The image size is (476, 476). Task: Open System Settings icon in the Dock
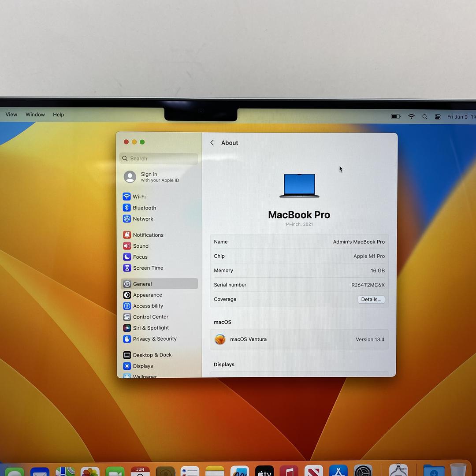tap(363, 471)
